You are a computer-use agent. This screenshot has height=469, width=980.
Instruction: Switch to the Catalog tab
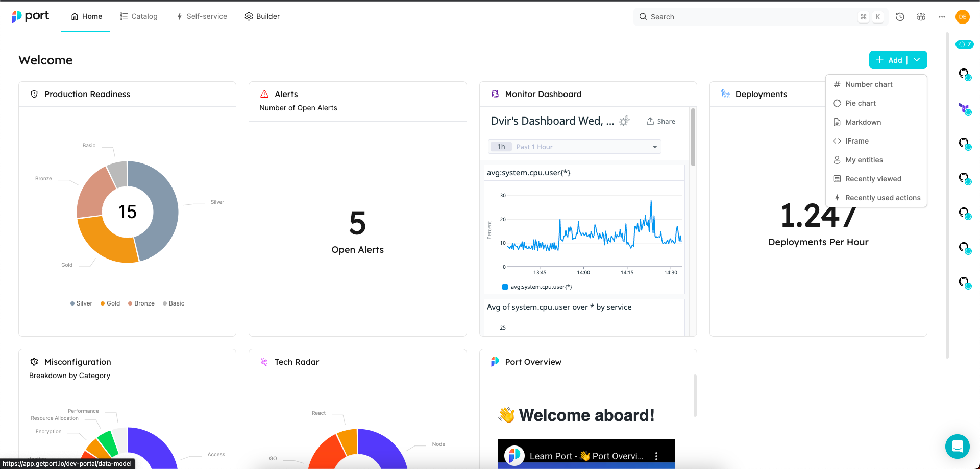click(138, 16)
